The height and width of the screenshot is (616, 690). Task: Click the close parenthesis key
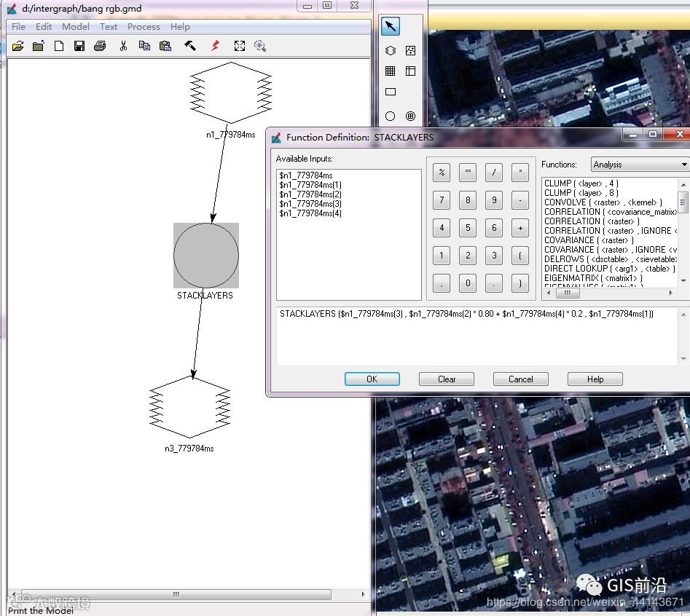[520, 283]
